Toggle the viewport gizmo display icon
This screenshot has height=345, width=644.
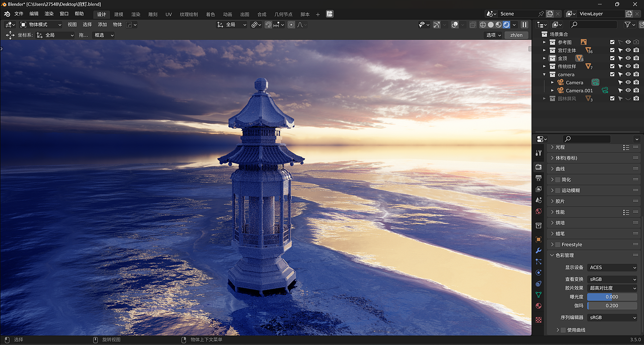pos(436,25)
